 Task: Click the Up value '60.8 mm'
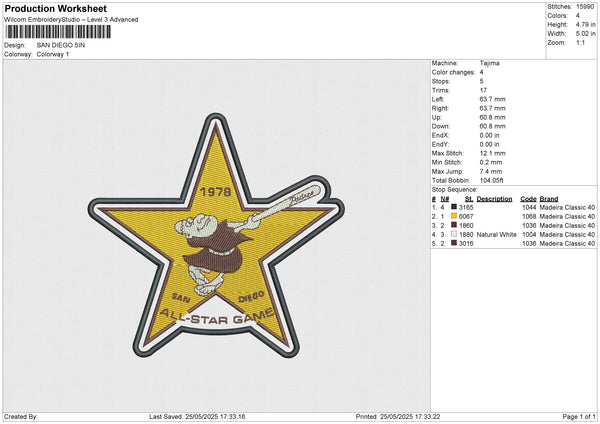coord(492,117)
